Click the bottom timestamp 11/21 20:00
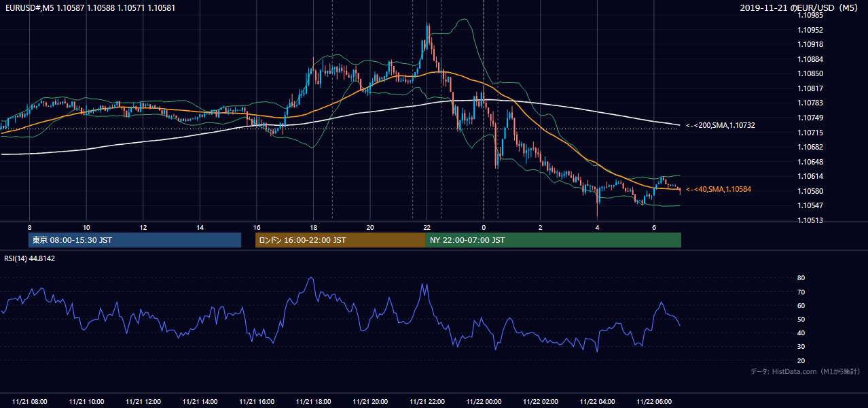The image size is (868, 408). pos(370,402)
